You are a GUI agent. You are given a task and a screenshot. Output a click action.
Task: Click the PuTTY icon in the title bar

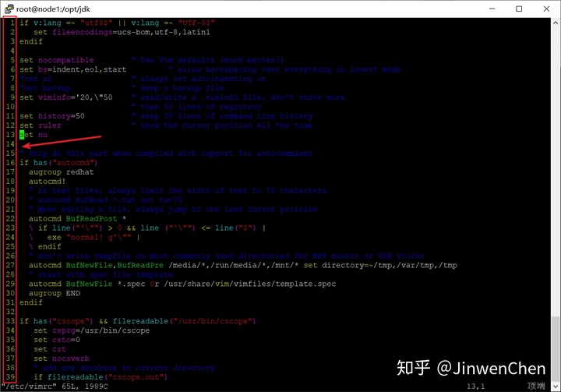pos(9,9)
